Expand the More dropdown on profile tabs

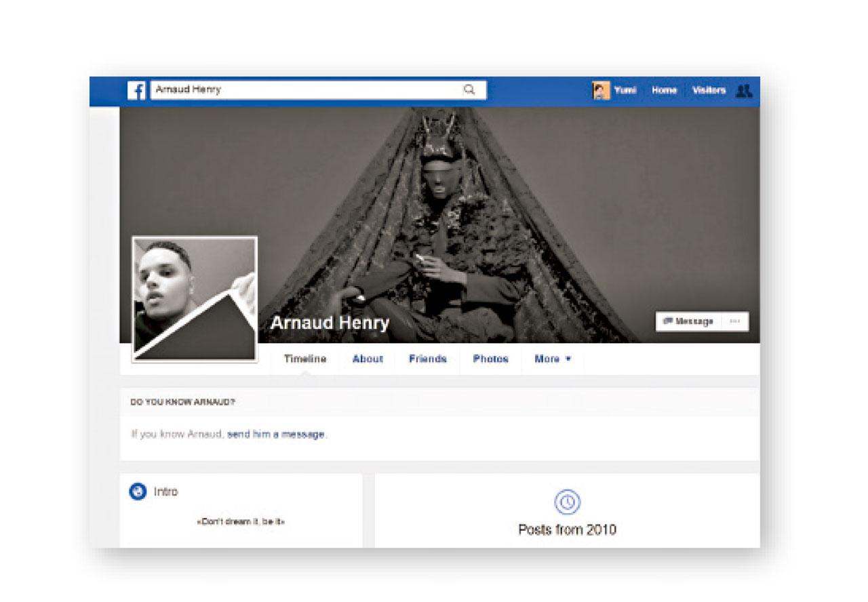pos(553,359)
